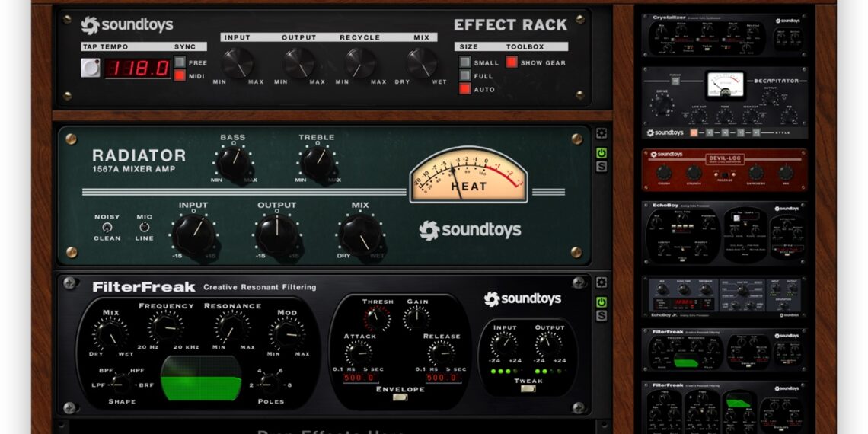The height and width of the screenshot is (434, 868).
Task: Click FilterFreak's dry/wet MIX knob
Action: pyautogui.click(x=110, y=333)
